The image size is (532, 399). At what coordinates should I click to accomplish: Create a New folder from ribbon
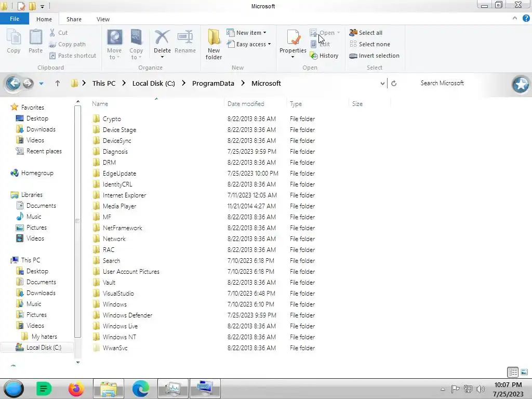point(214,44)
